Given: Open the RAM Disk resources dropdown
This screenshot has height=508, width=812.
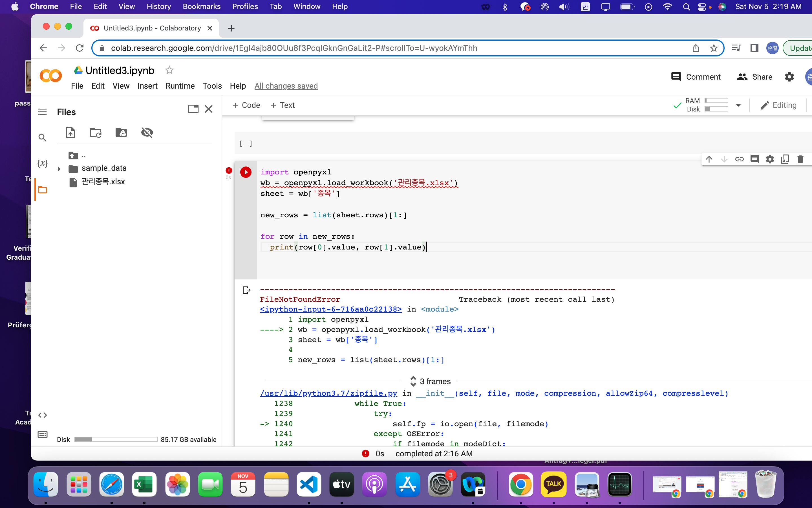Looking at the screenshot, I should click(x=738, y=105).
